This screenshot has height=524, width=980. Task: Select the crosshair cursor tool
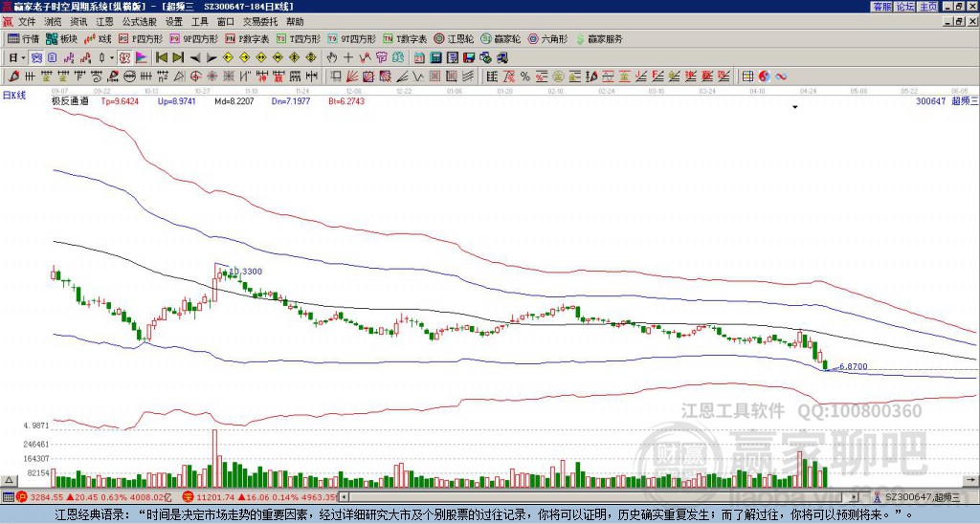pos(348,58)
